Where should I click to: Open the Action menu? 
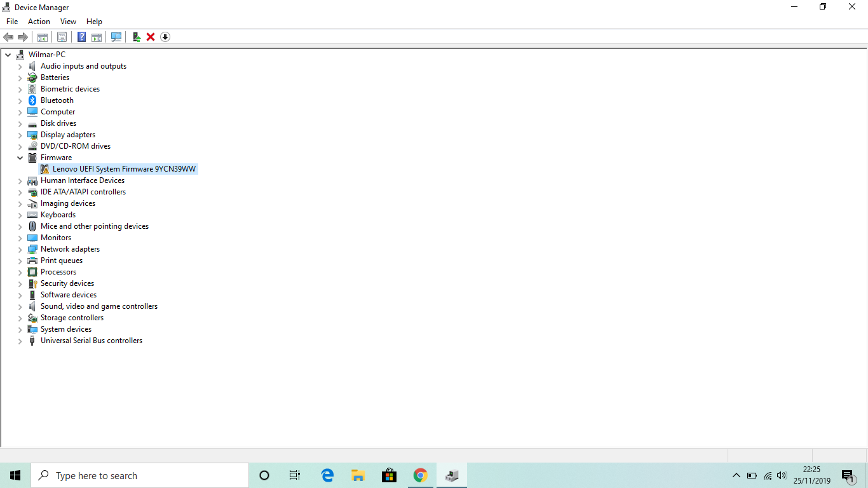[39, 22]
